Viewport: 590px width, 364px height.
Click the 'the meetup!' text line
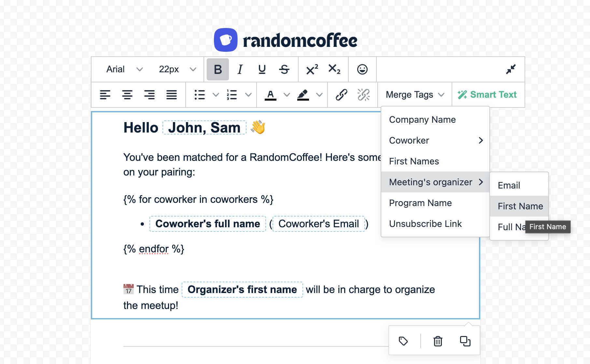coord(151,306)
